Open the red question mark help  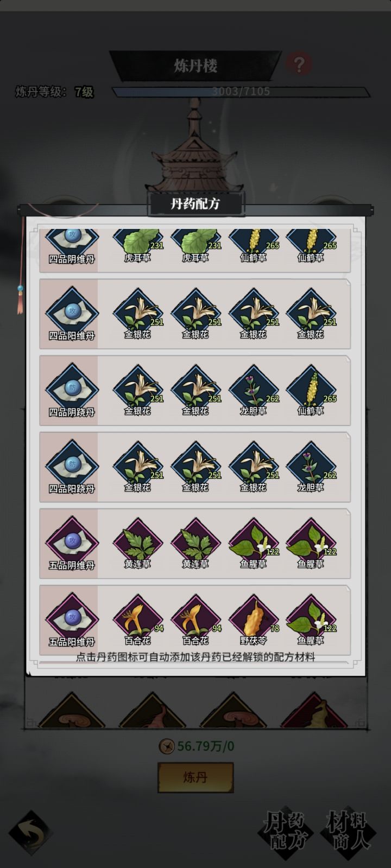coord(298,65)
